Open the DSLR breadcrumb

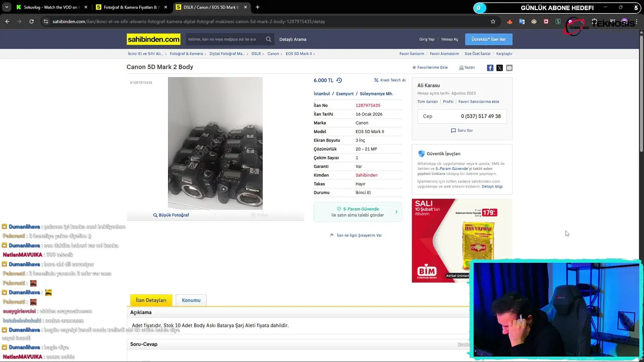coord(256,54)
